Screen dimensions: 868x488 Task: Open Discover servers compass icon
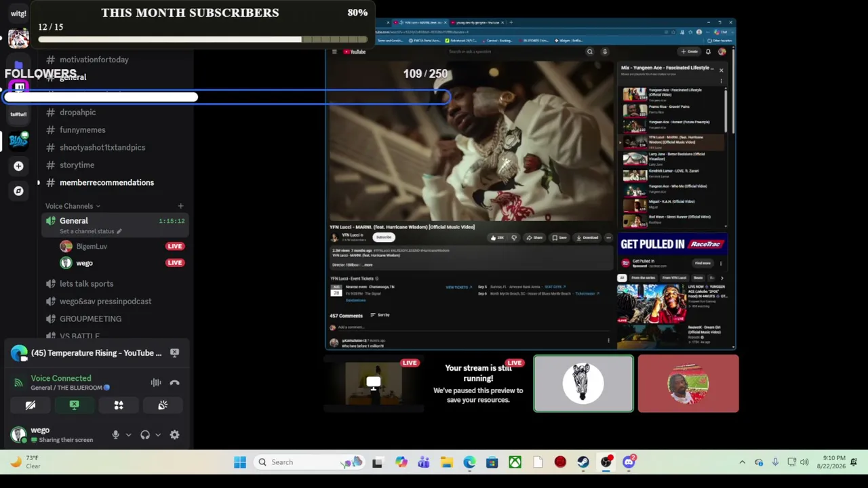18,191
